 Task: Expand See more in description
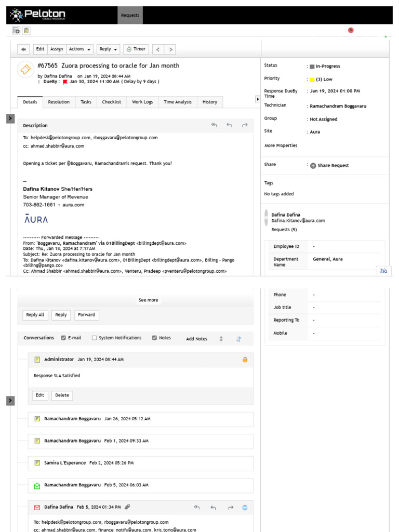click(148, 300)
